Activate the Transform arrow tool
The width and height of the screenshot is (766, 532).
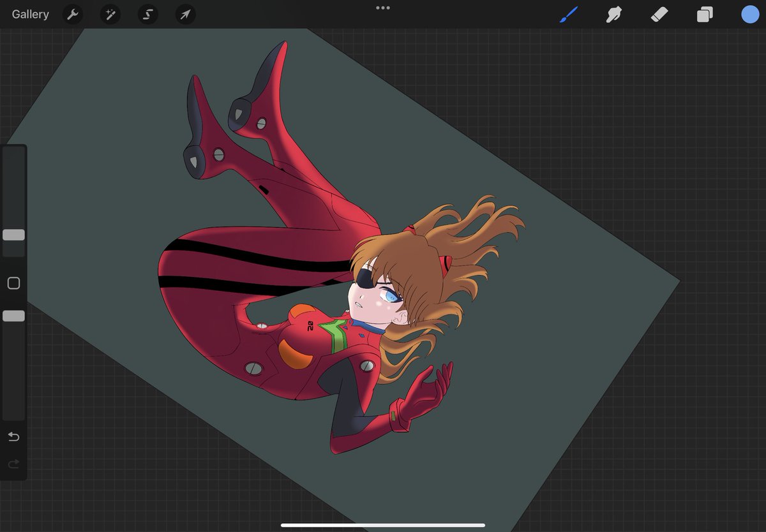[186, 14]
